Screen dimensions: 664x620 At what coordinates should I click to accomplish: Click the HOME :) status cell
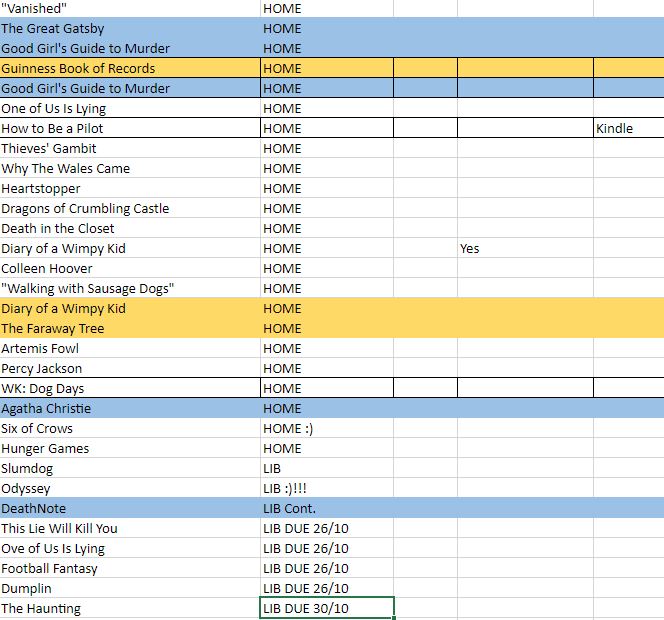pyautogui.click(x=327, y=428)
